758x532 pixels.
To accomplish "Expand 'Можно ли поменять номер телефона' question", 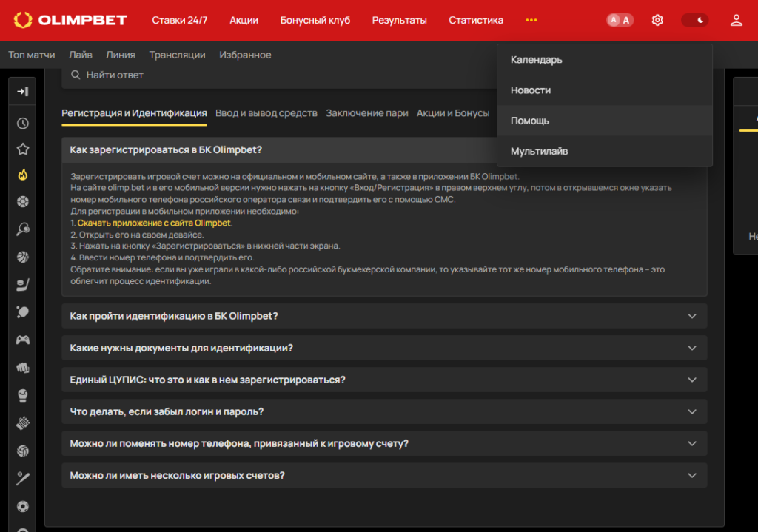I will coord(384,443).
